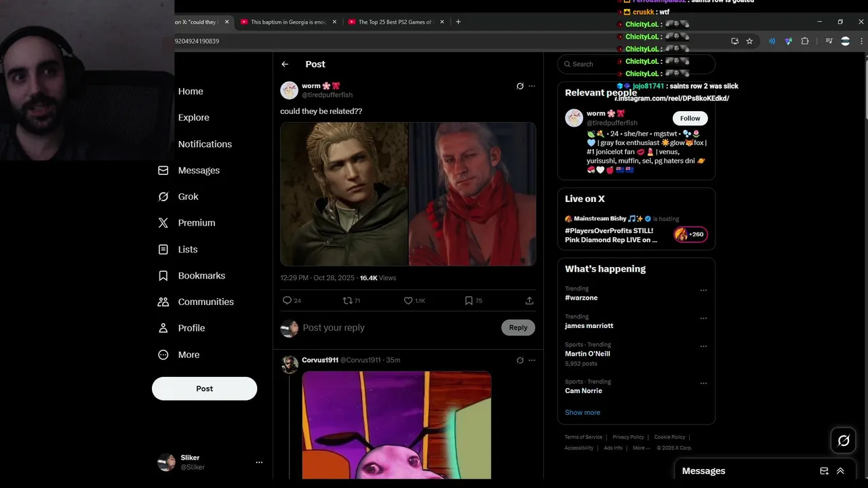Open Premium X icon in sidebar
Screen dimensions: 868x488
(163, 223)
